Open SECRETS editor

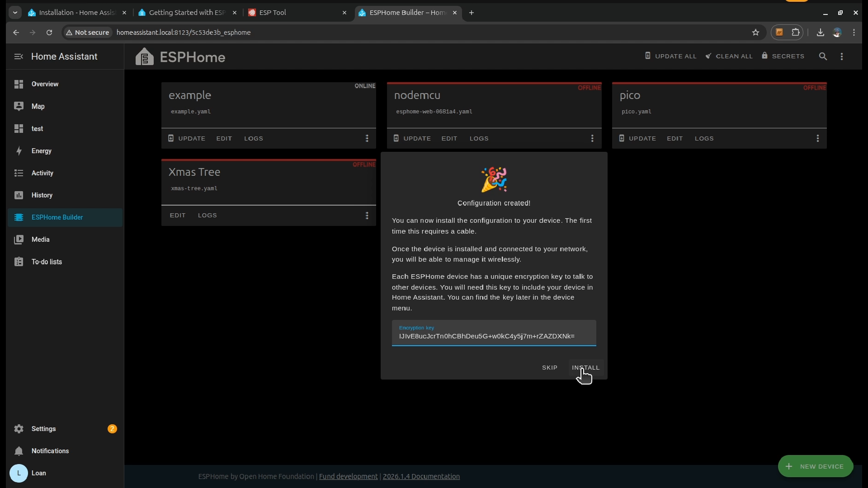(783, 56)
